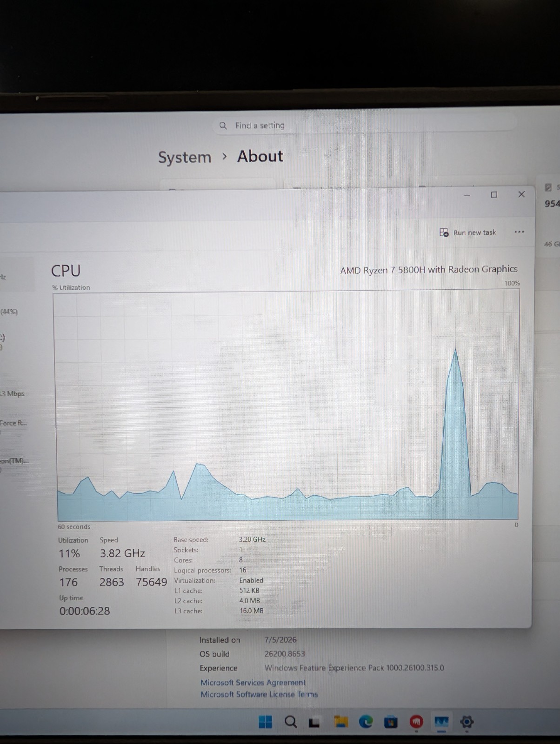The width and height of the screenshot is (560, 744).
Task: Switch to the red Riot client taskbar icon
Action: tap(416, 722)
